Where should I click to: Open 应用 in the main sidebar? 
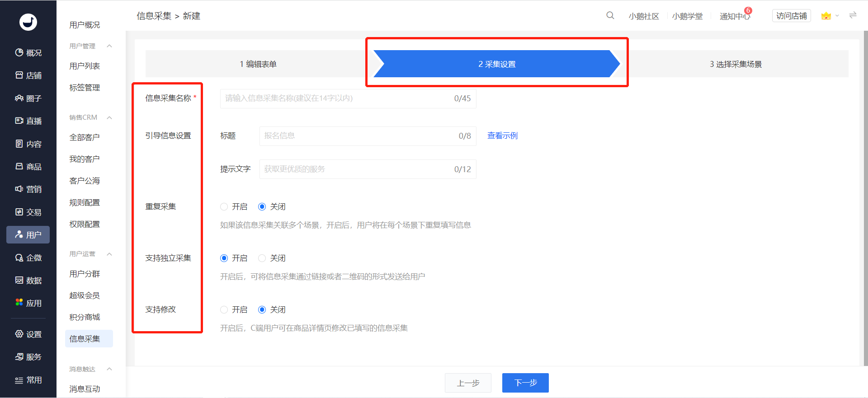click(28, 303)
